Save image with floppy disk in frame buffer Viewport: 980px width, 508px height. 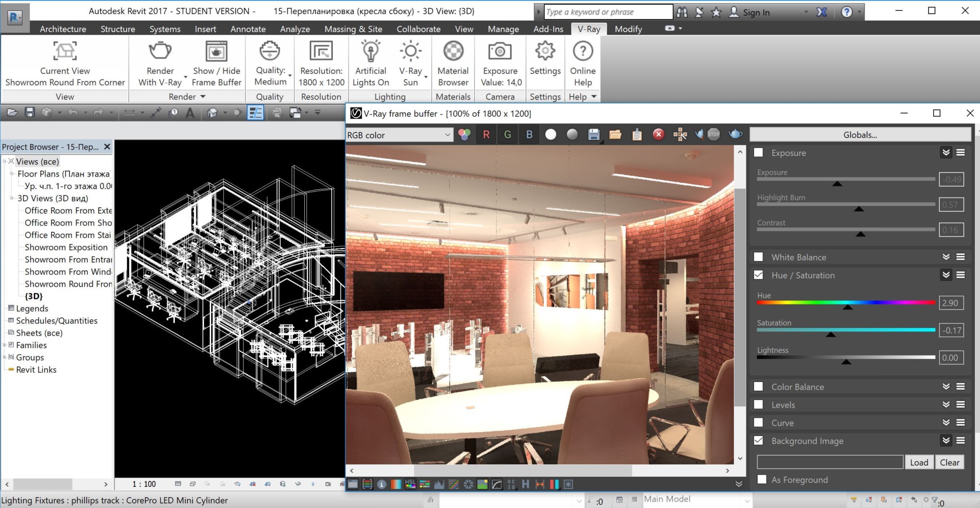(594, 134)
